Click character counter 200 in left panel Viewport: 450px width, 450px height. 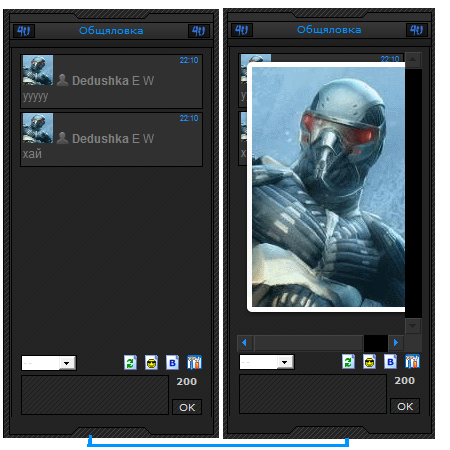point(187,381)
